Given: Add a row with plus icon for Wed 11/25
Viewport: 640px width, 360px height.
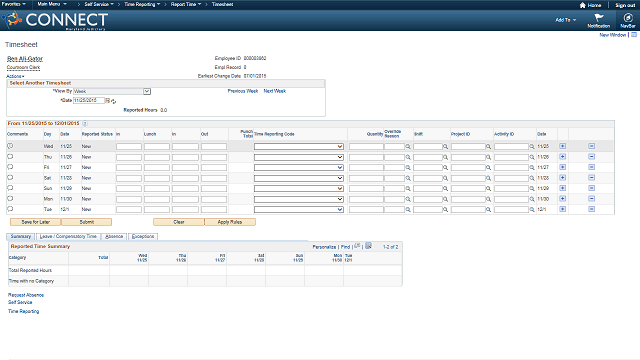Looking at the screenshot, I should point(562,146).
